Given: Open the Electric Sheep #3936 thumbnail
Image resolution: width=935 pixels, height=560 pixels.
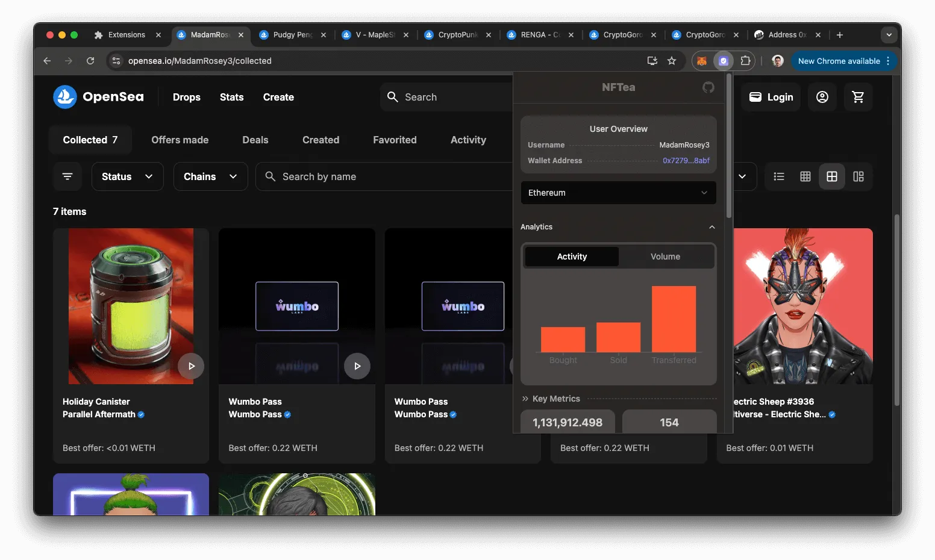Looking at the screenshot, I should coord(803,306).
